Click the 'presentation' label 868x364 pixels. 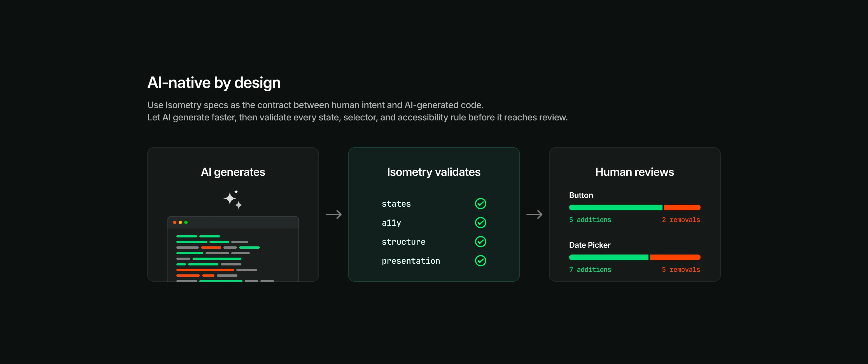[411, 261]
